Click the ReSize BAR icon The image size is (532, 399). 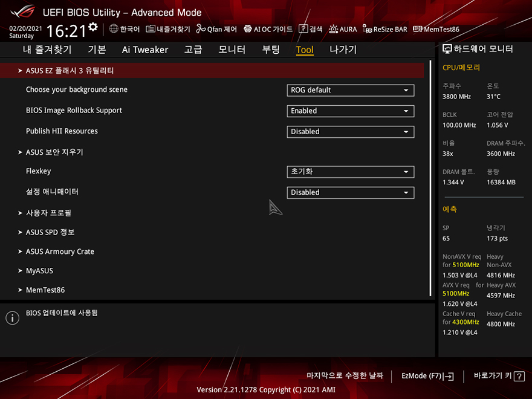(x=367, y=29)
